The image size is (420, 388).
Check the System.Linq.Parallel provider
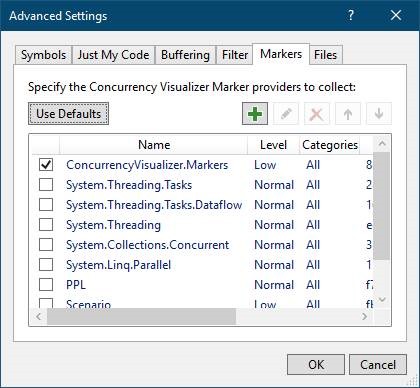tap(46, 265)
